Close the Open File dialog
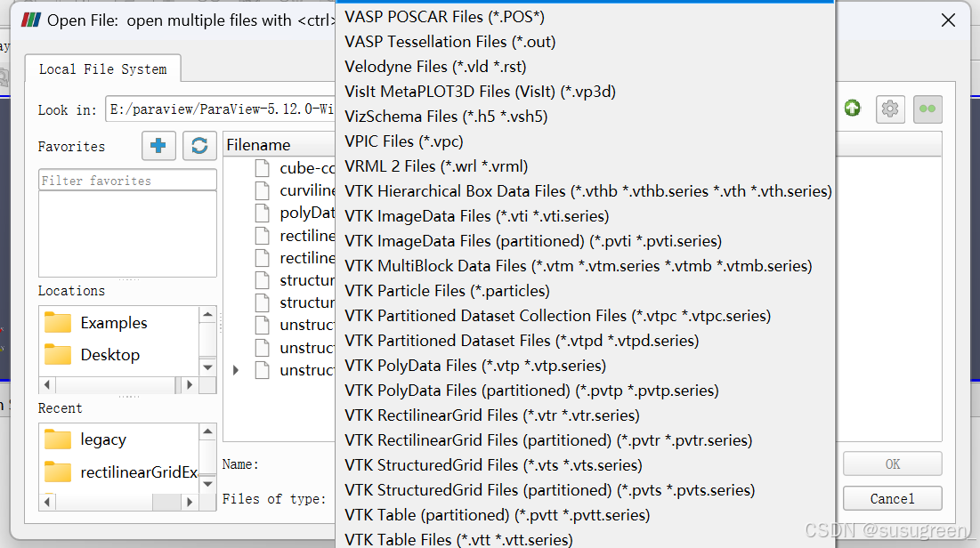 pyautogui.click(x=948, y=20)
